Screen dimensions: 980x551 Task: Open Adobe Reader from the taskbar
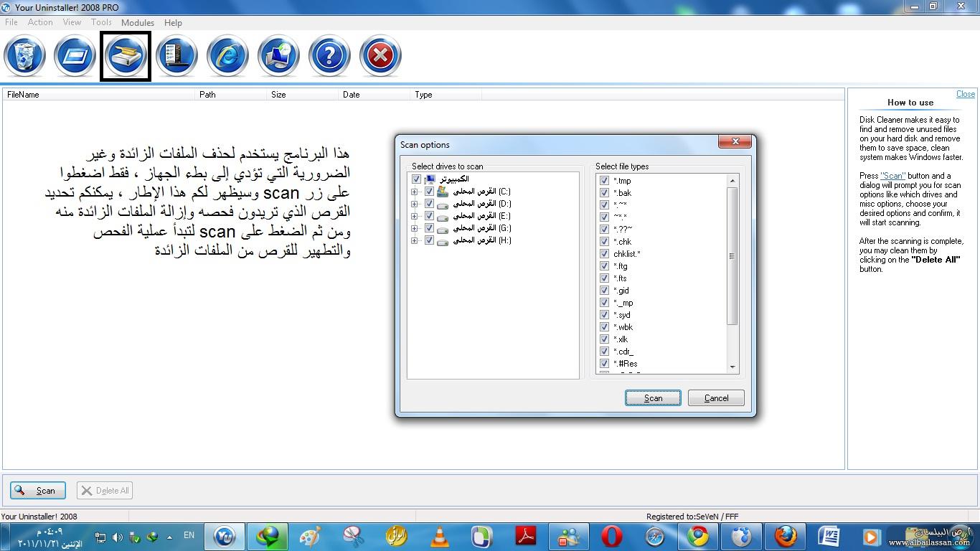point(526,537)
